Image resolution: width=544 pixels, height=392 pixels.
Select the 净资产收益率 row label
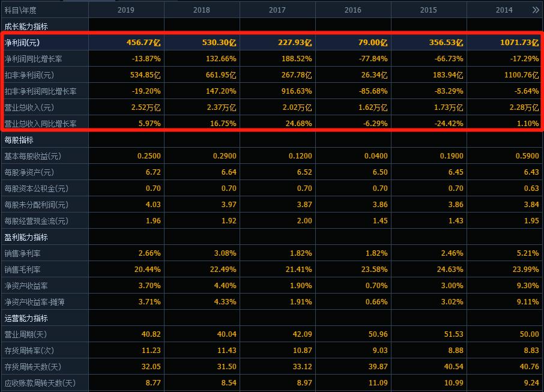coord(26,286)
